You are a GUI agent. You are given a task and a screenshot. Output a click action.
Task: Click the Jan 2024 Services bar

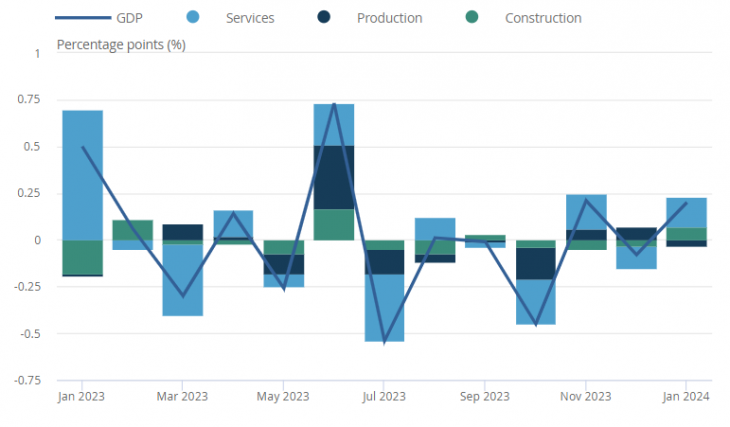687,213
